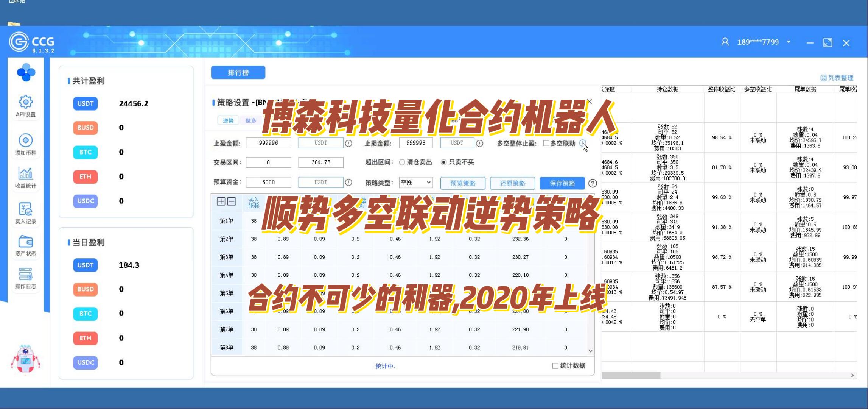Open 添加币种 sidebar icon

click(x=25, y=144)
